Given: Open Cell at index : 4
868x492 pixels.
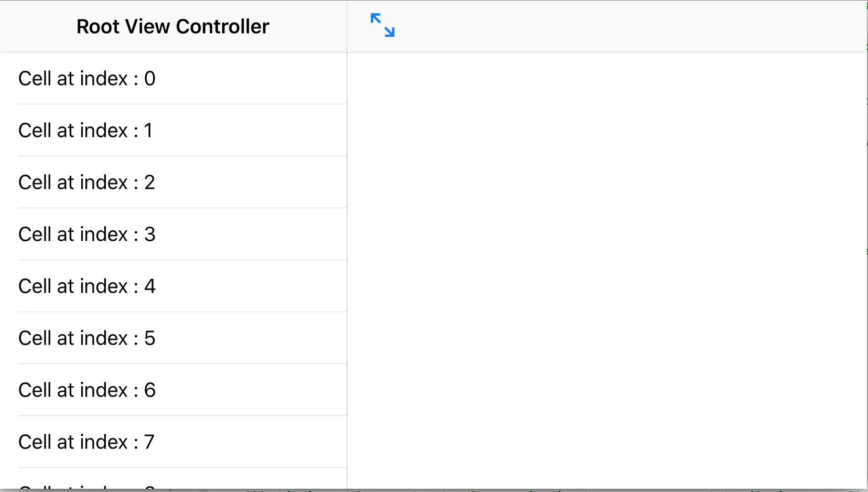Looking at the screenshot, I should [x=86, y=286].
